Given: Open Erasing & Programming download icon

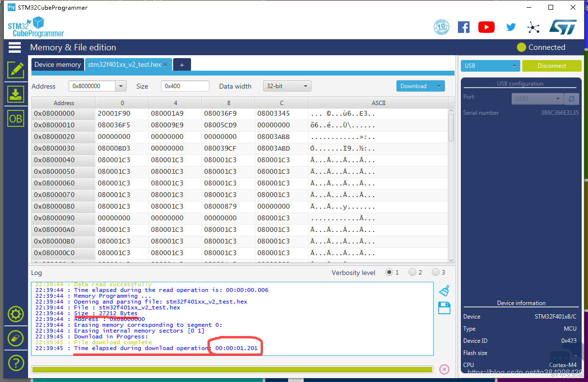Looking at the screenshot, I should [x=15, y=94].
